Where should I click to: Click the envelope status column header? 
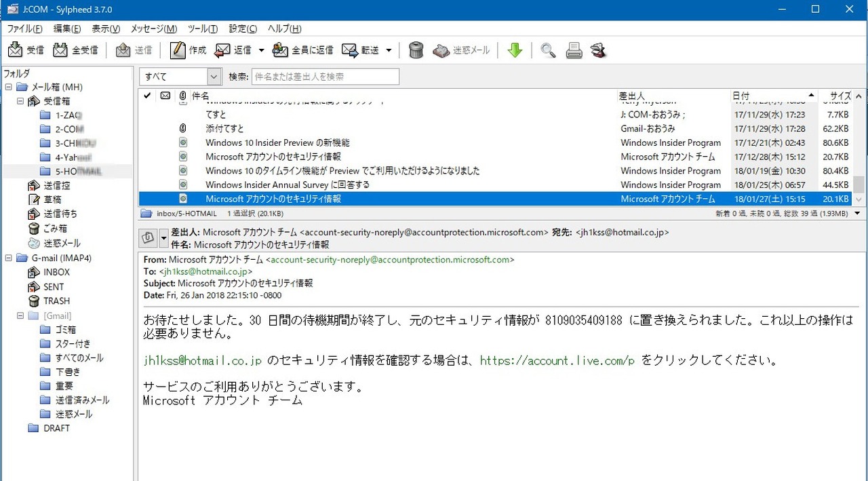point(165,96)
